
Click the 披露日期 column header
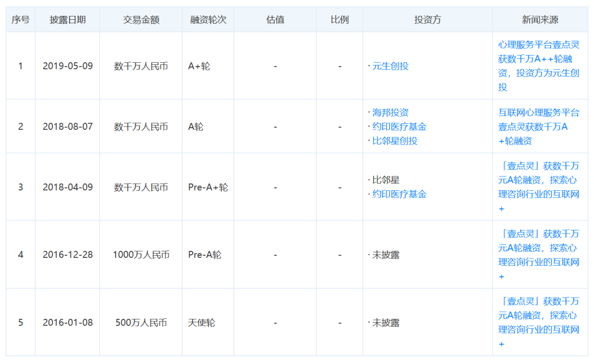(68, 20)
